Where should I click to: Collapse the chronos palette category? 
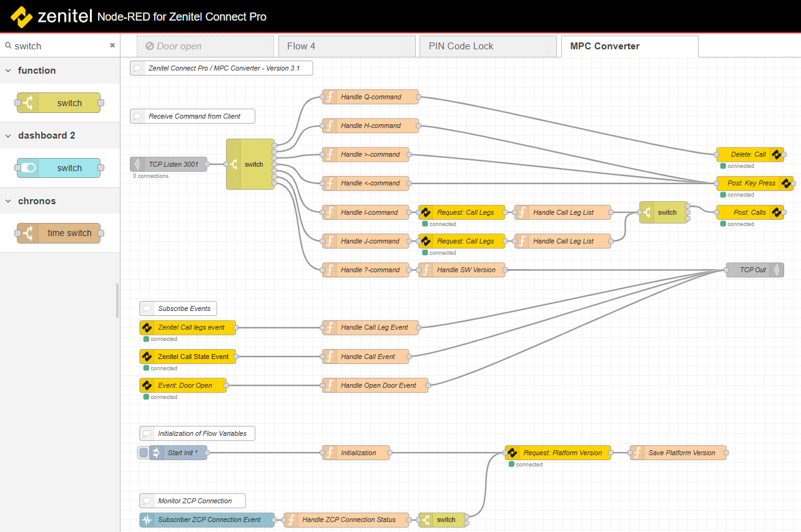point(9,201)
